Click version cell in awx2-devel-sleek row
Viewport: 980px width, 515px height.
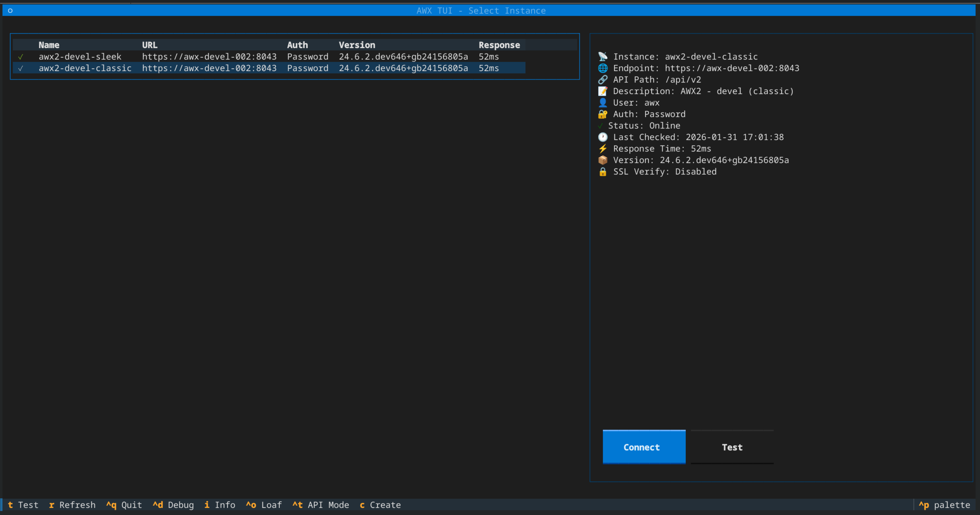click(403, 57)
